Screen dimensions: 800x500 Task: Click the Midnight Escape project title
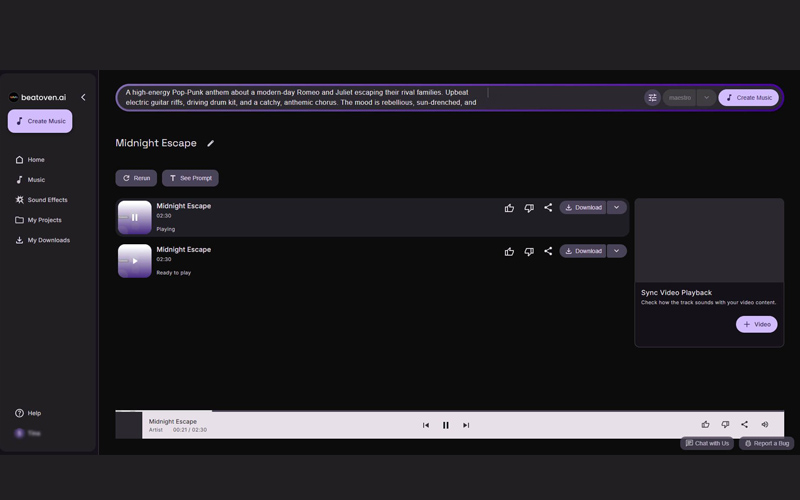pos(156,143)
